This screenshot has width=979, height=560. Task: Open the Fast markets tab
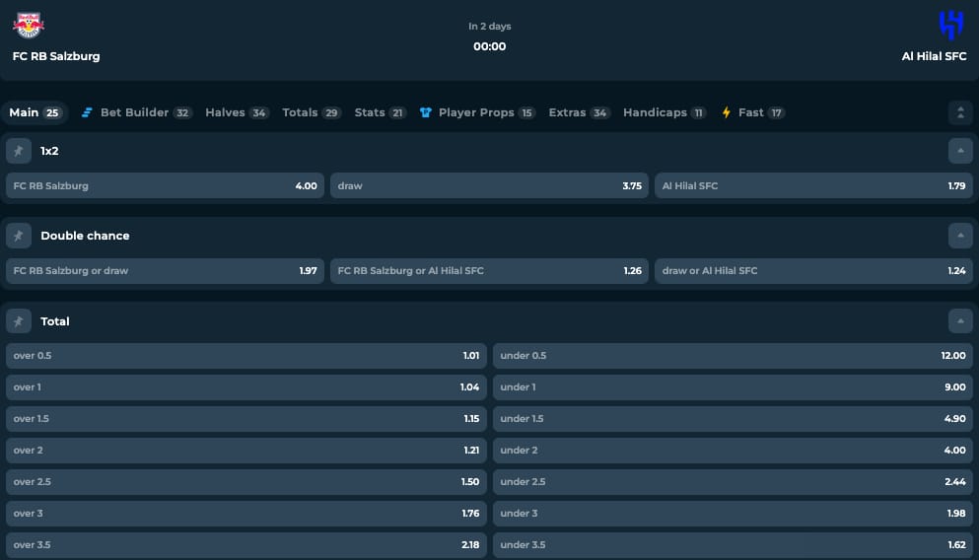click(753, 113)
